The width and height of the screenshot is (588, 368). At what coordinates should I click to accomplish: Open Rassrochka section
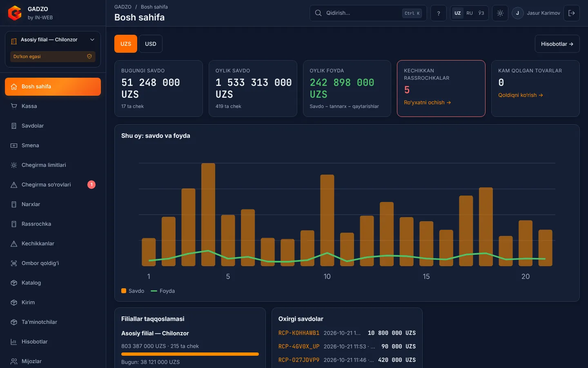tap(53, 224)
